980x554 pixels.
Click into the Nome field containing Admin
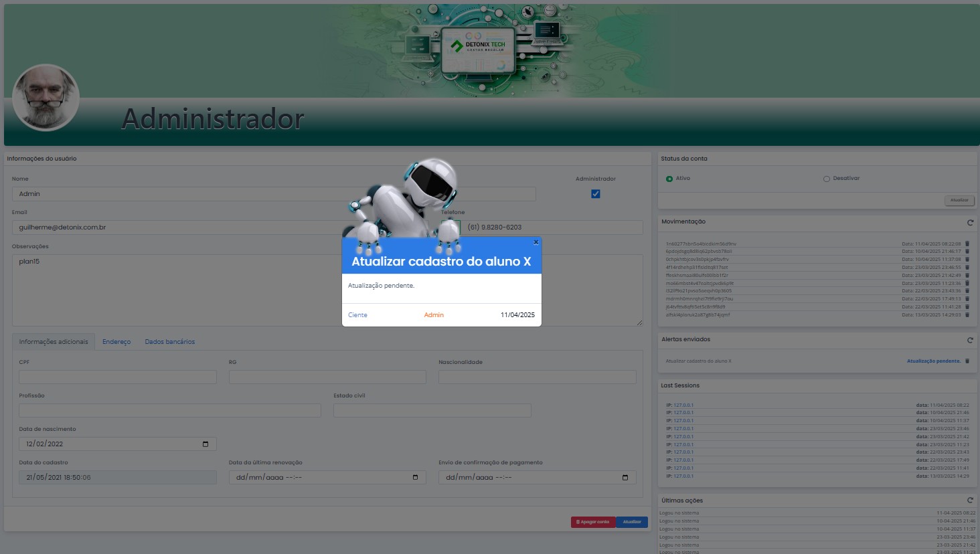coord(274,194)
